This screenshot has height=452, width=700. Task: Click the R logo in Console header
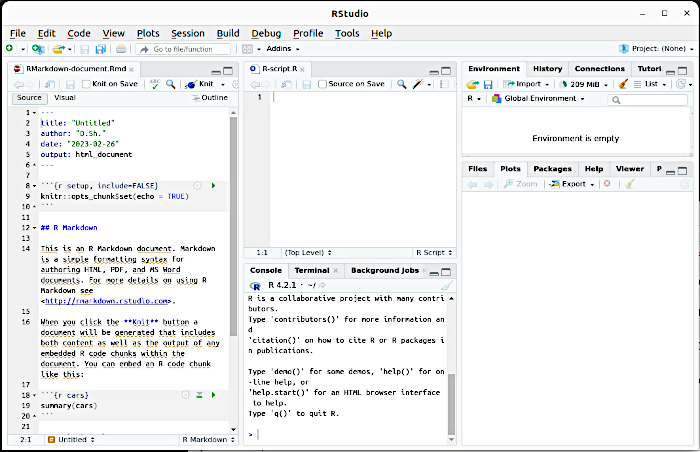(x=255, y=286)
